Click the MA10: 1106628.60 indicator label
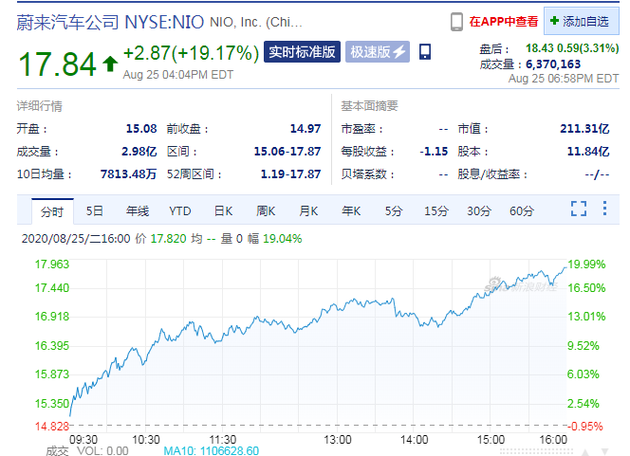The height and width of the screenshot is (456, 630). click(211, 451)
